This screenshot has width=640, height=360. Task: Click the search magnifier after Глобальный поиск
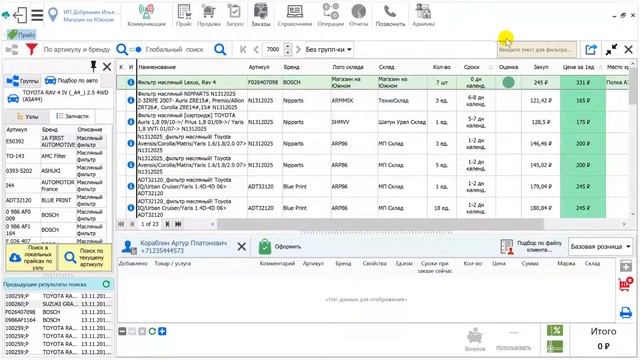[220, 49]
